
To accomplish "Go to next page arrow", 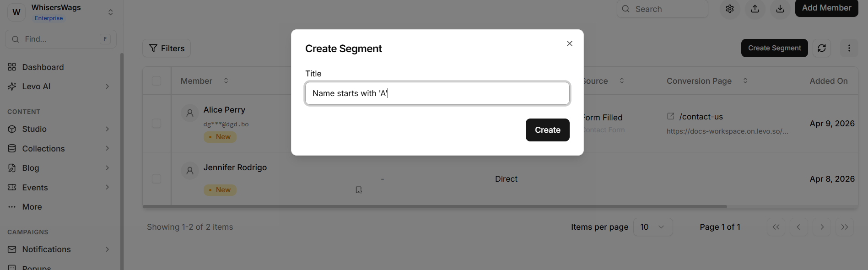I will pos(822,227).
